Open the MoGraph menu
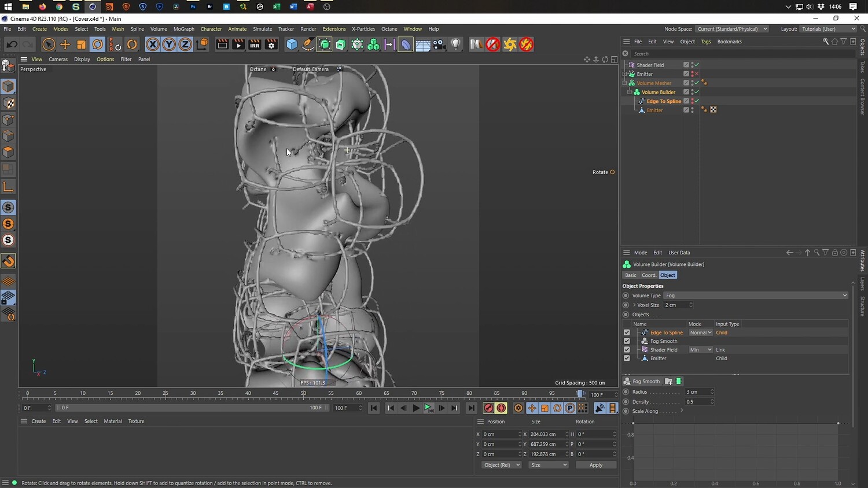Image resolution: width=868 pixels, height=488 pixels. pos(183,29)
